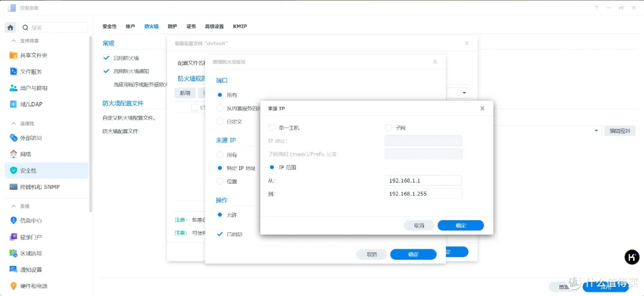Image resolution: width=644 pixels, height=296 pixels.
Task: Click 确定 in 来源 IP dialog
Action: (x=461, y=226)
